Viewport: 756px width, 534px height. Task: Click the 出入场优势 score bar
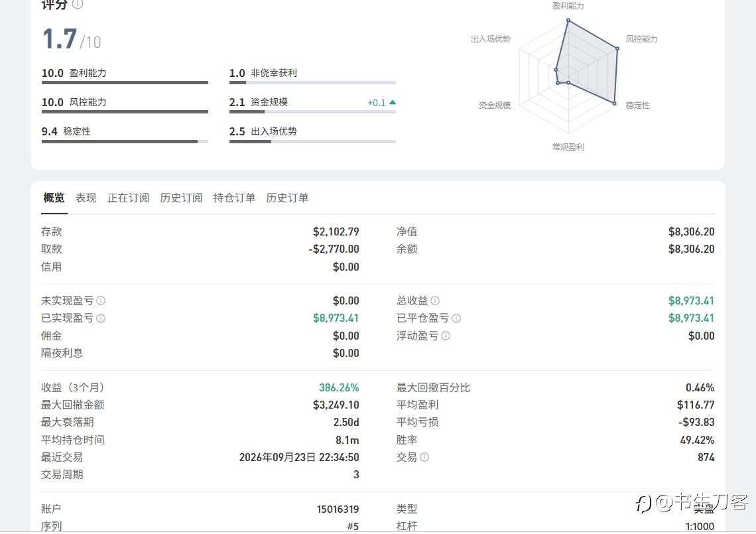coord(312,141)
